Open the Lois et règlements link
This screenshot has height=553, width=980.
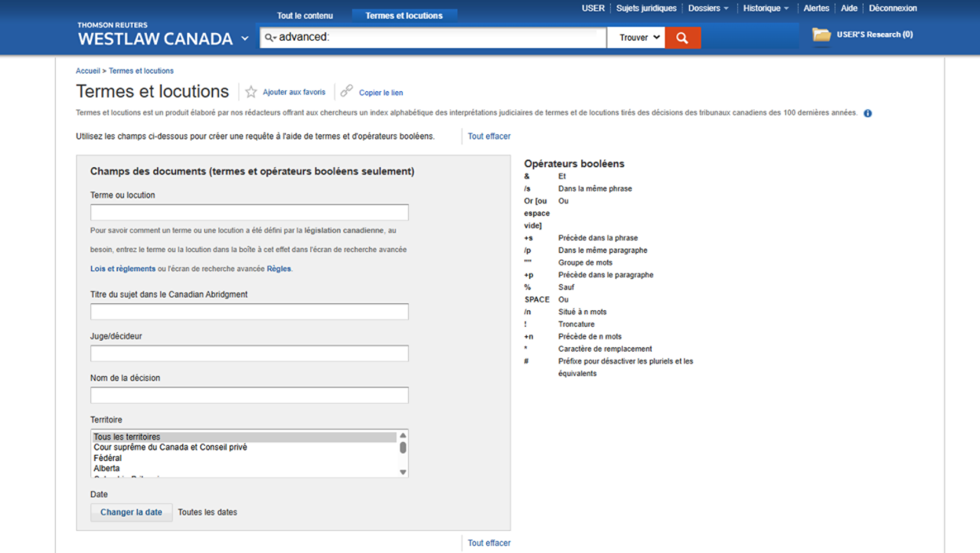click(124, 268)
